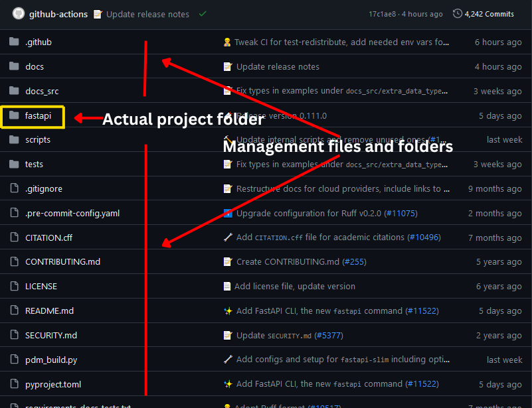Open pull request #10496
The image size is (532, 408).
(424, 238)
